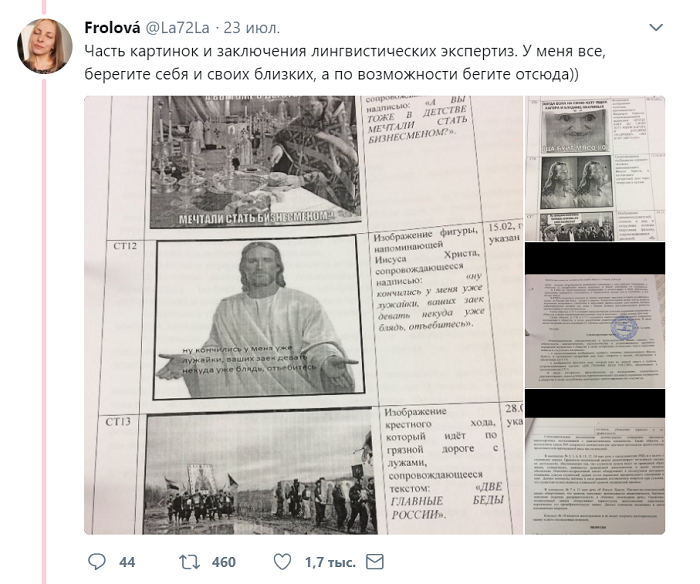Open the tweet options chevron menu
Screen dimensions: 700x584
click(x=655, y=28)
